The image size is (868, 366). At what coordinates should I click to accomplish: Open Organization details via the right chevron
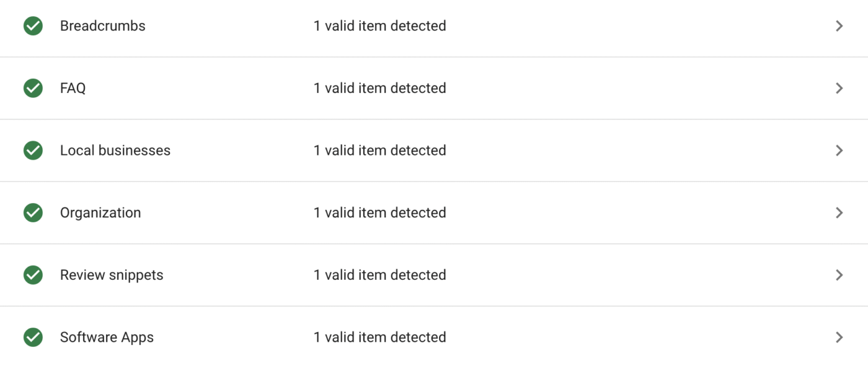(839, 212)
